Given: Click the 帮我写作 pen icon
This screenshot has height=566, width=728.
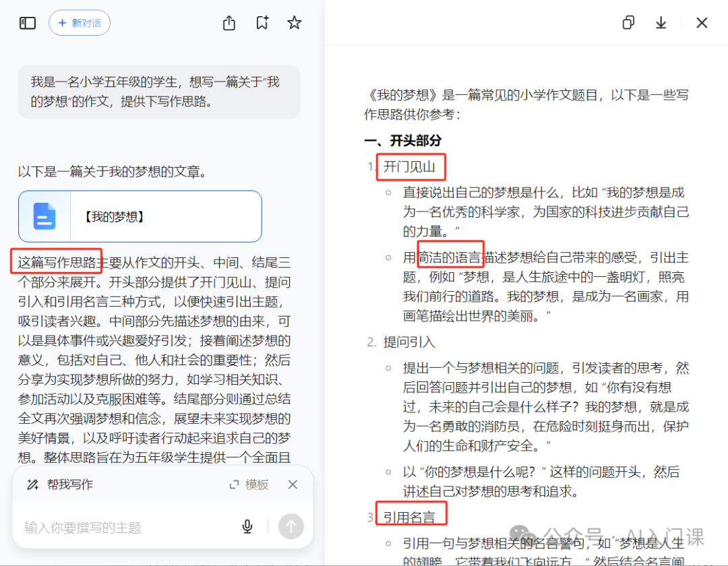Looking at the screenshot, I should [32, 484].
